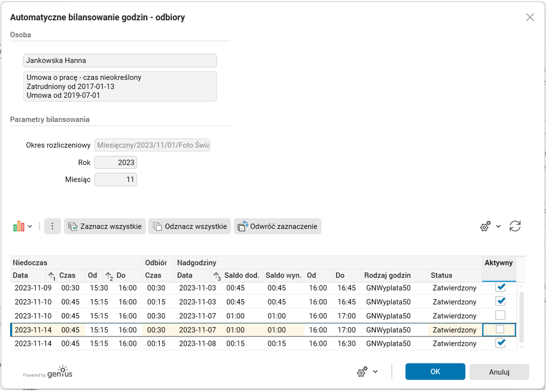
Task: Expand the dropdown arrow beside the table's gear icon
Action: [498, 227]
